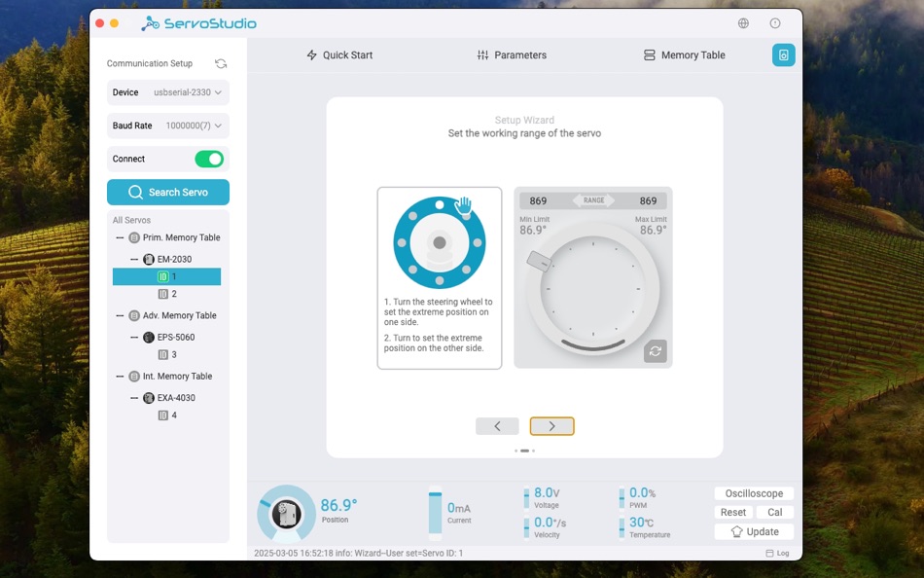Switch to the Memory Table tab
The height and width of the screenshot is (578, 924).
(684, 54)
